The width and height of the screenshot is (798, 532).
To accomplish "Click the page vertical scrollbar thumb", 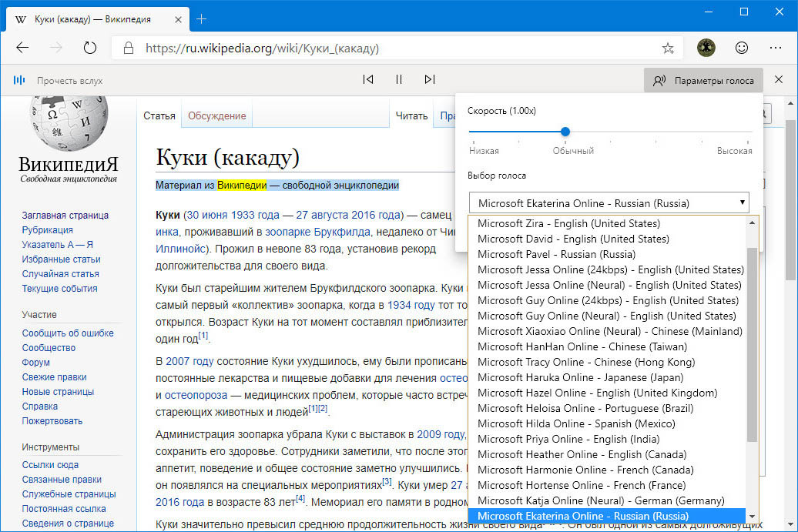I will [x=790, y=200].
